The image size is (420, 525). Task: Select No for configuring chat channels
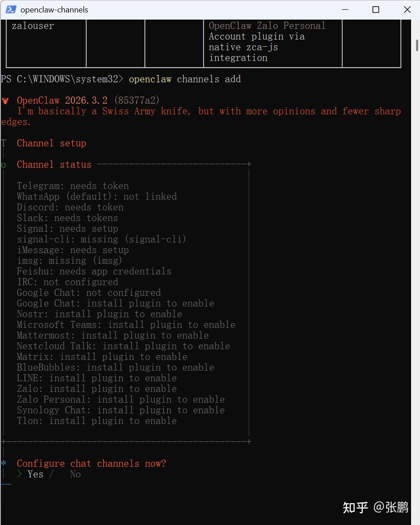coord(75,474)
